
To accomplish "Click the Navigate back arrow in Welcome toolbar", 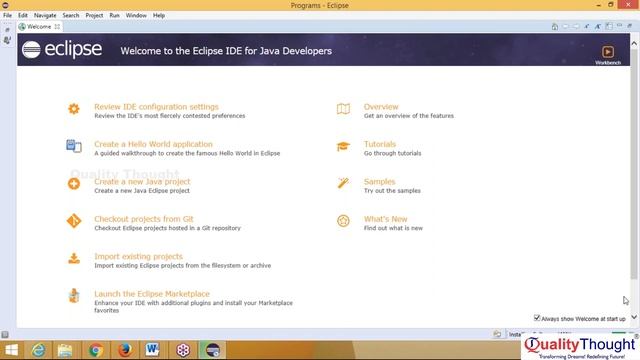I will (x=566, y=27).
